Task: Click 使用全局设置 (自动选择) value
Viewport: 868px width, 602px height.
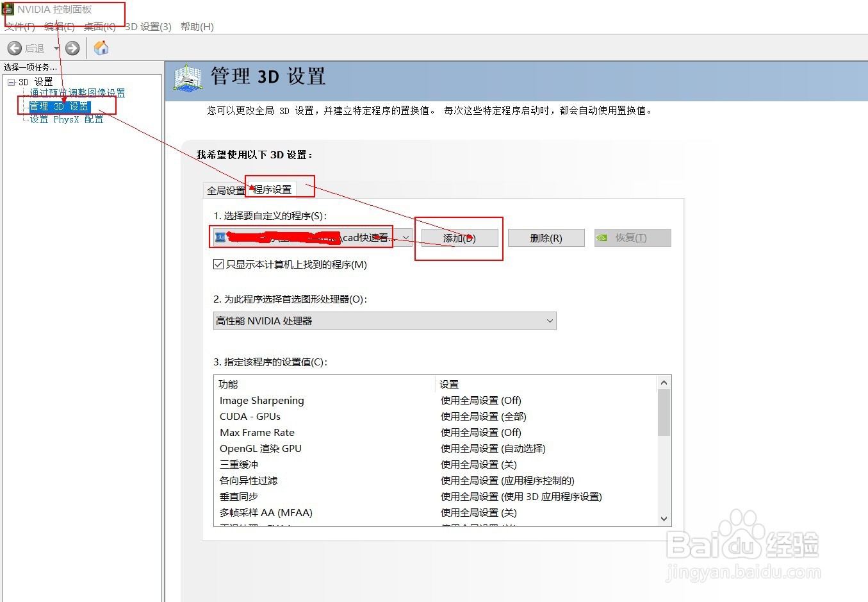Action: 493,449
